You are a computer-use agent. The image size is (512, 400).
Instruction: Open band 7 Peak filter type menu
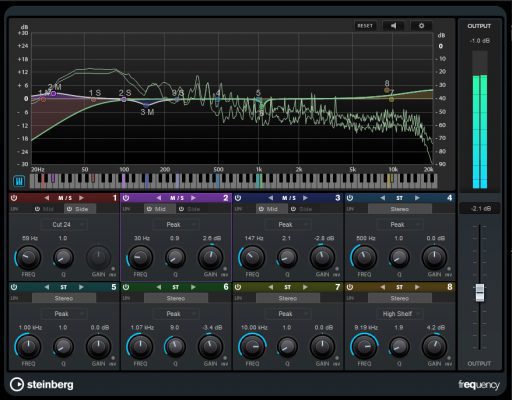coord(288,314)
